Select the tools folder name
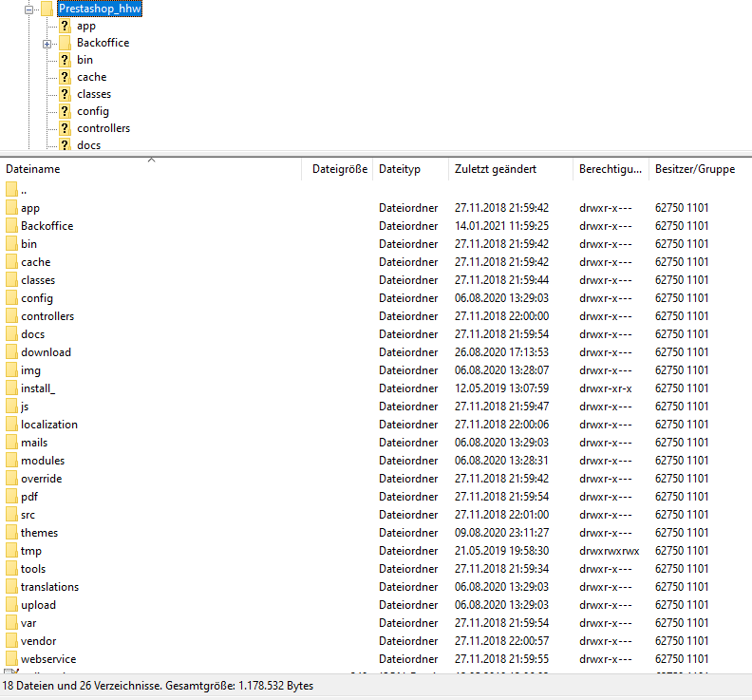 point(33,569)
